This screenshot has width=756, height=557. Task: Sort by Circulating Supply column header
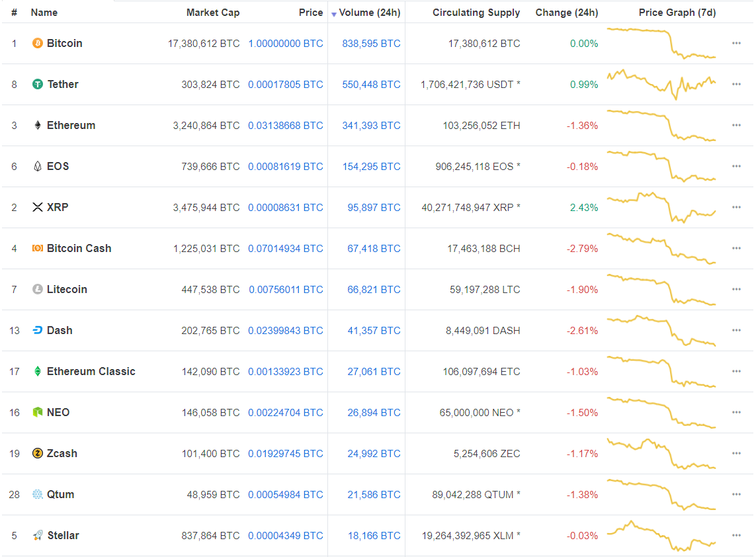click(x=476, y=13)
